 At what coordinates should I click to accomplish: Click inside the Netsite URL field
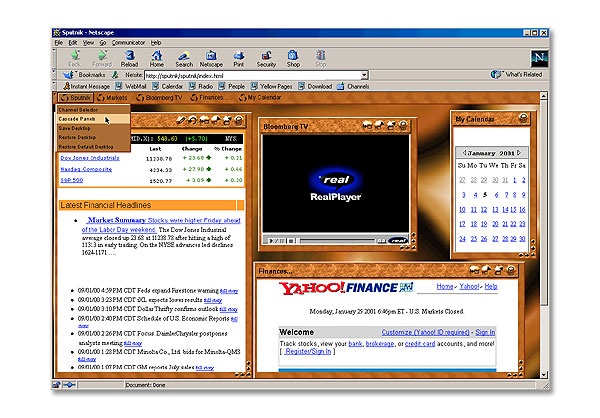click(253, 75)
